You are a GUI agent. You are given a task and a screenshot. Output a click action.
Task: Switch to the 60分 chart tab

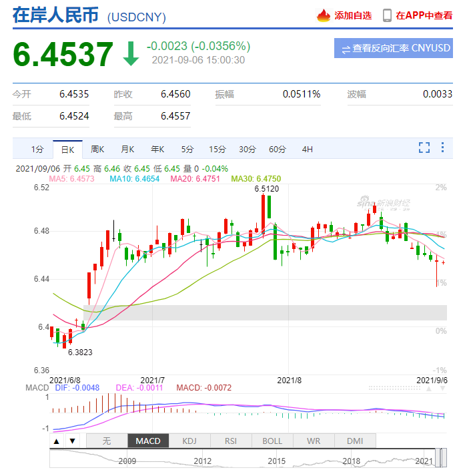coord(278,150)
